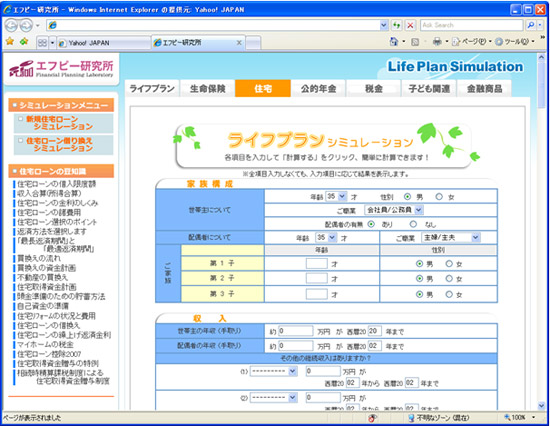Open the 住宅ローン控除2007 link
Screen dimensions: 550x426
(49, 354)
